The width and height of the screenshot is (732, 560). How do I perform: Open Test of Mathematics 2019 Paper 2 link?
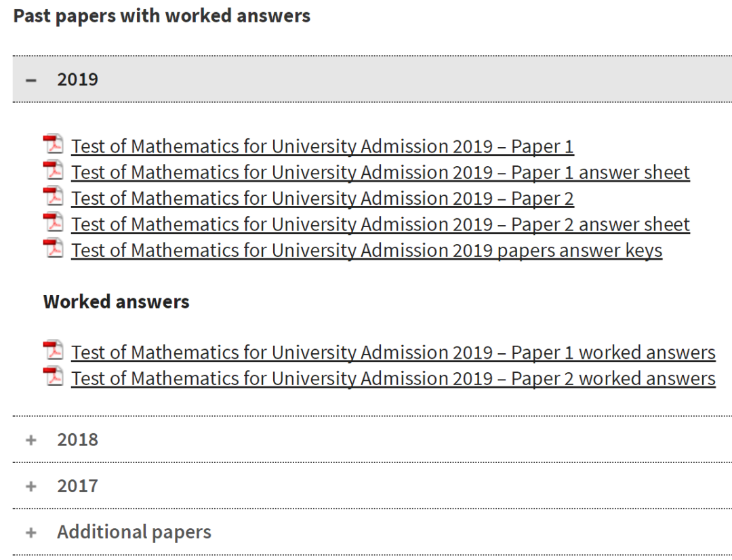click(323, 198)
